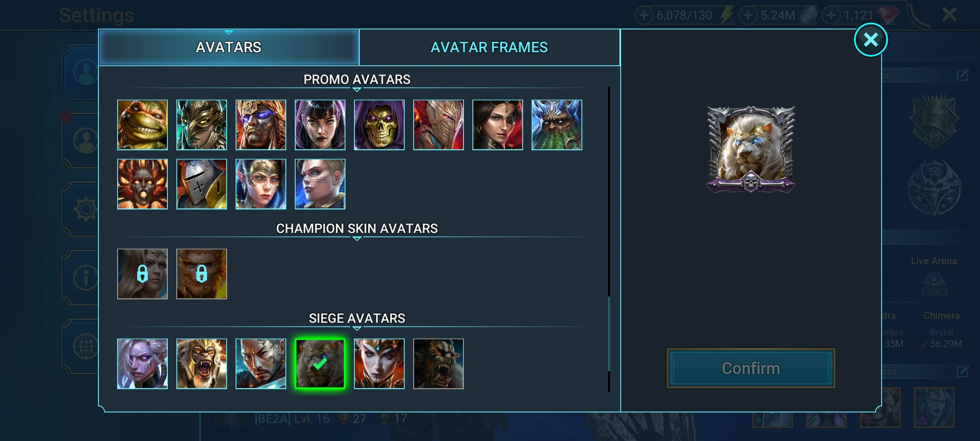The height and width of the screenshot is (441, 980).
Task: Select the blonde elf with gold tiara avatar
Action: coord(261,184)
